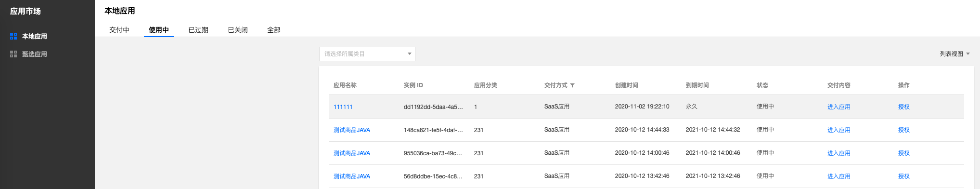
Task: Click 进入应用 for instance 955036ca-ba73
Action: [839, 153]
